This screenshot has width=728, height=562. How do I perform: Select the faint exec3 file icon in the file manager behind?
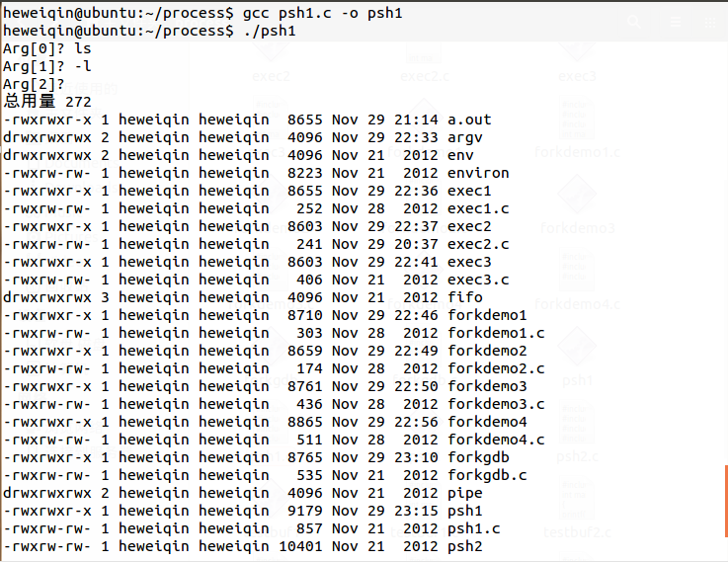click(577, 52)
